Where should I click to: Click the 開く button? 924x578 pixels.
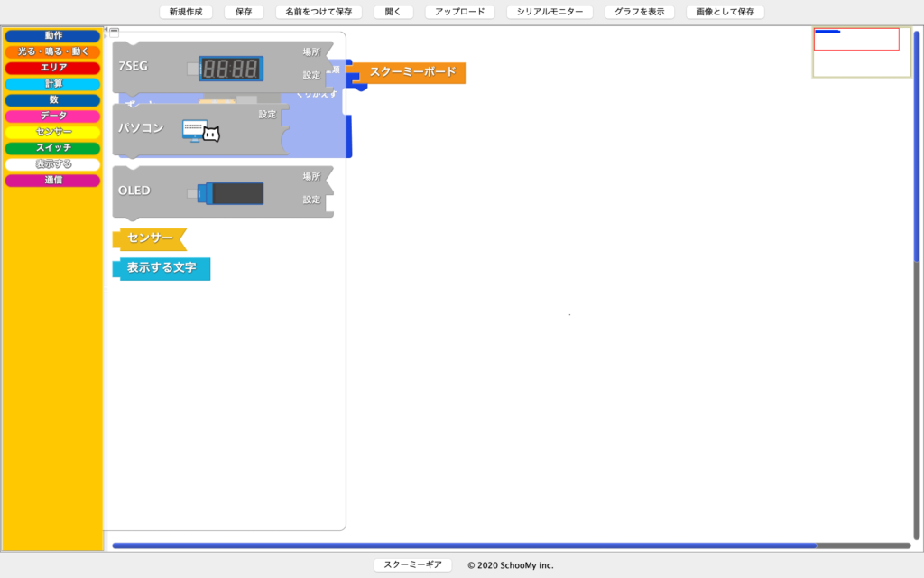coord(393,12)
